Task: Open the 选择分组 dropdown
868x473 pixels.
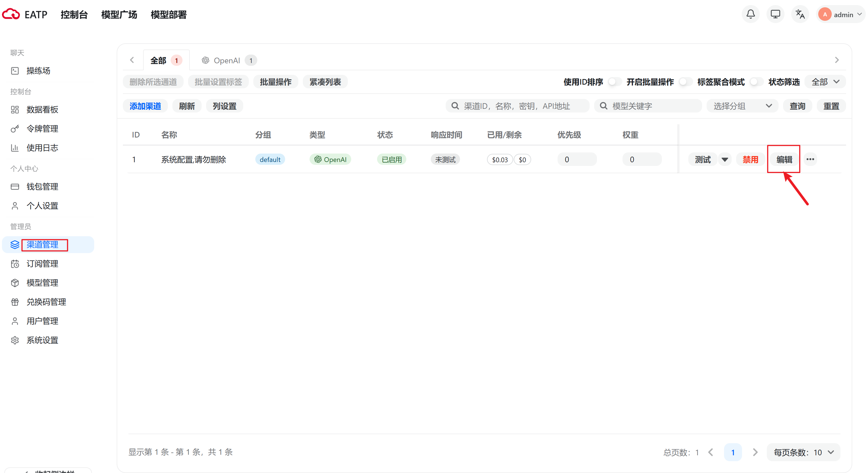Action: 742,106
